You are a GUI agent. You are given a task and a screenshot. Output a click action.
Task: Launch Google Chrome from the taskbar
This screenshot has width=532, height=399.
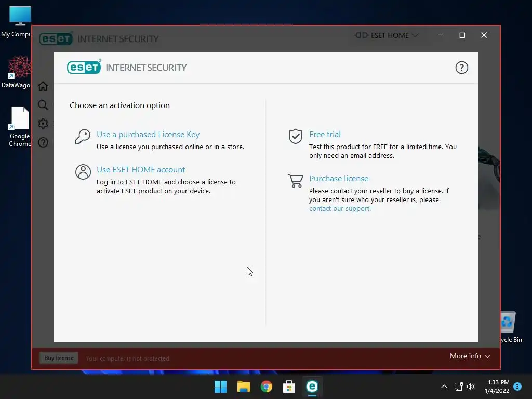267,387
